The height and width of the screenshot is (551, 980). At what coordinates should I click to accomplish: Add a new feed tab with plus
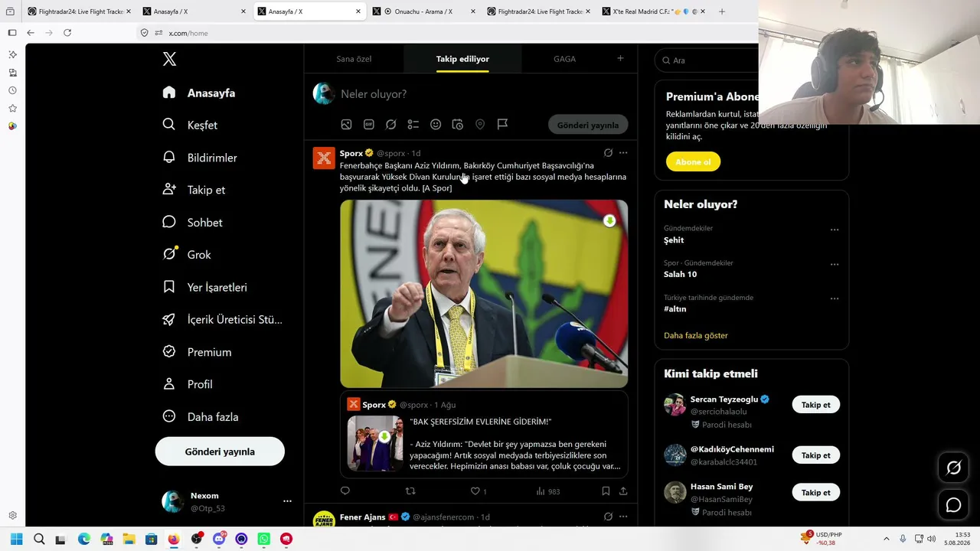pos(620,58)
